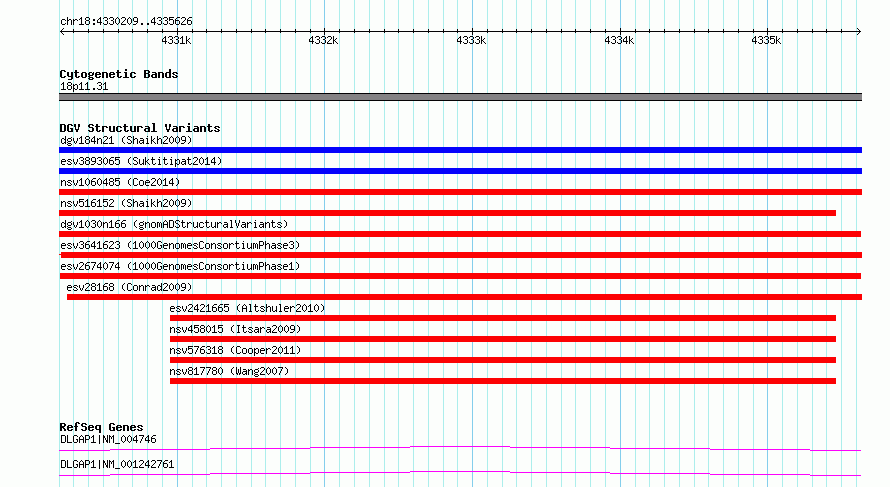Click the red bar for dgv1030n166
890x487 pixels.
coord(460,234)
